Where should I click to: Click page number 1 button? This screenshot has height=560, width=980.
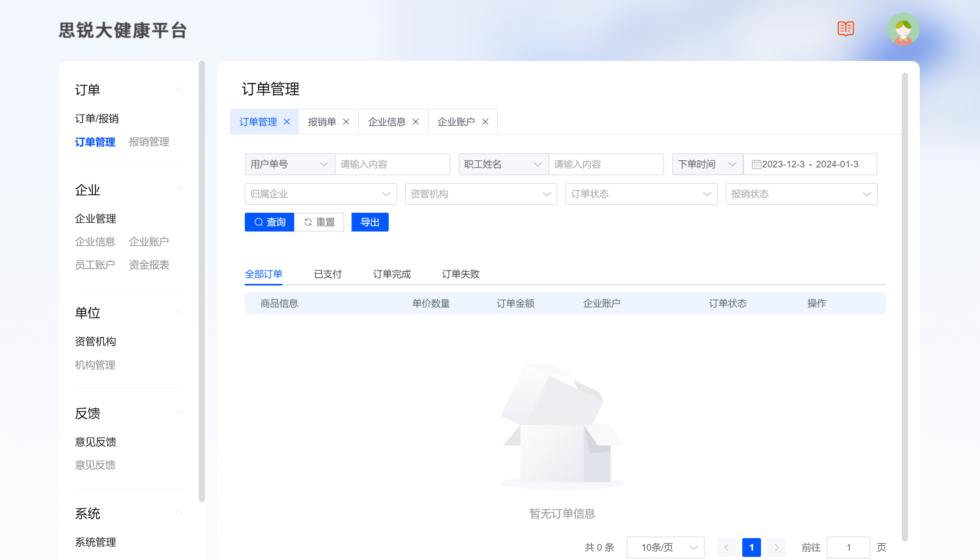pyautogui.click(x=751, y=547)
